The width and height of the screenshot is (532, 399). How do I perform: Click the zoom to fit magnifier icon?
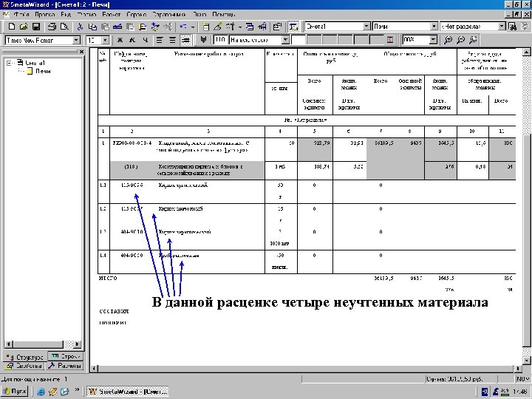(x=473, y=40)
